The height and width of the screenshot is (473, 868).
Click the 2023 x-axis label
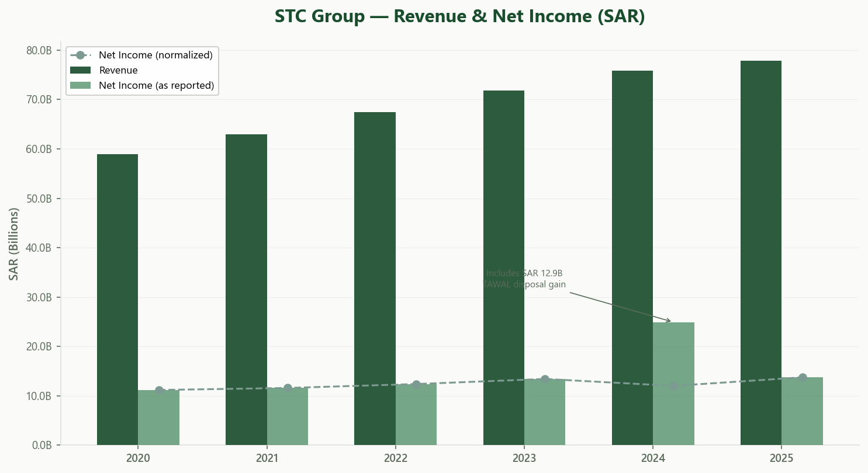[524, 458]
